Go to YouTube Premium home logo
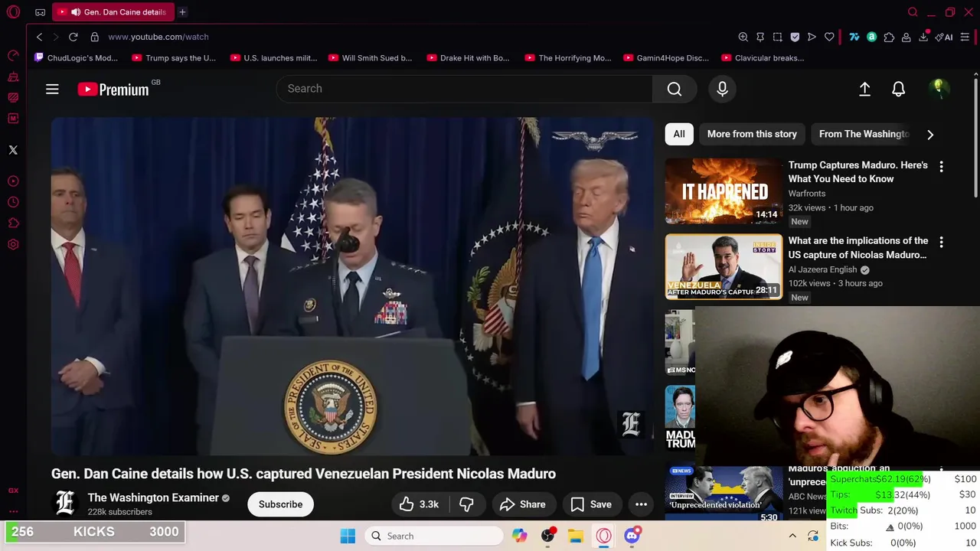 click(x=113, y=90)
